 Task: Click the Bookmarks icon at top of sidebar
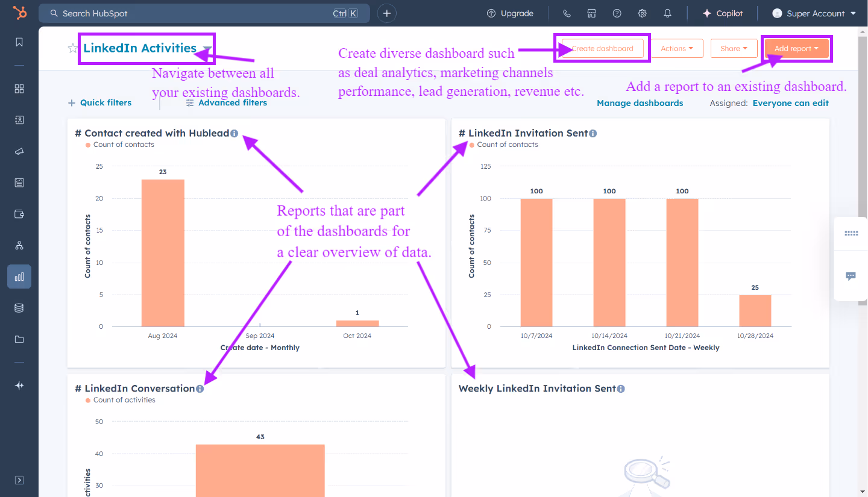[19, 42]
